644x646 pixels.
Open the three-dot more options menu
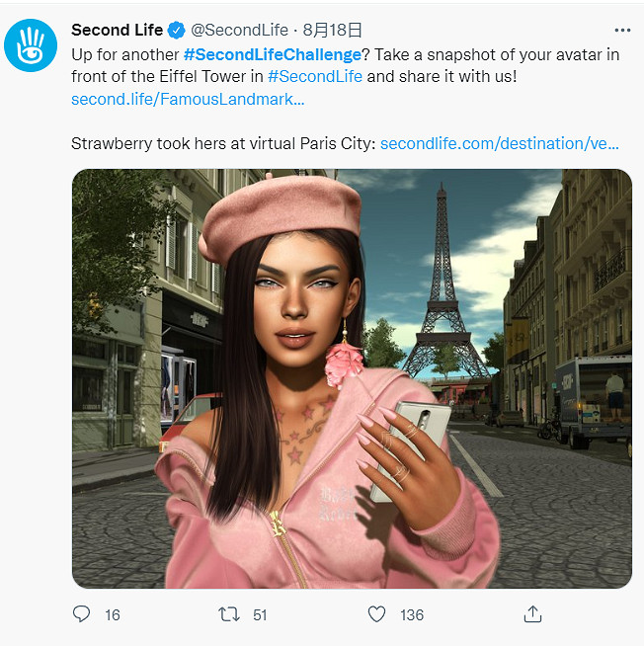(x=622, y=30)
